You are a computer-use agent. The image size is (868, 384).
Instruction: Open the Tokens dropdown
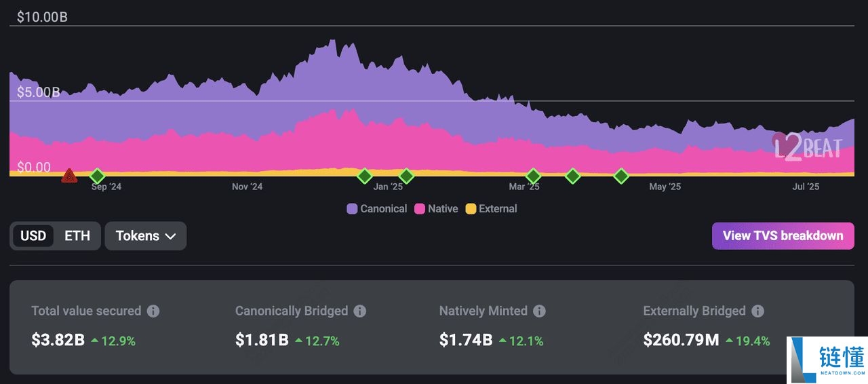146,236
